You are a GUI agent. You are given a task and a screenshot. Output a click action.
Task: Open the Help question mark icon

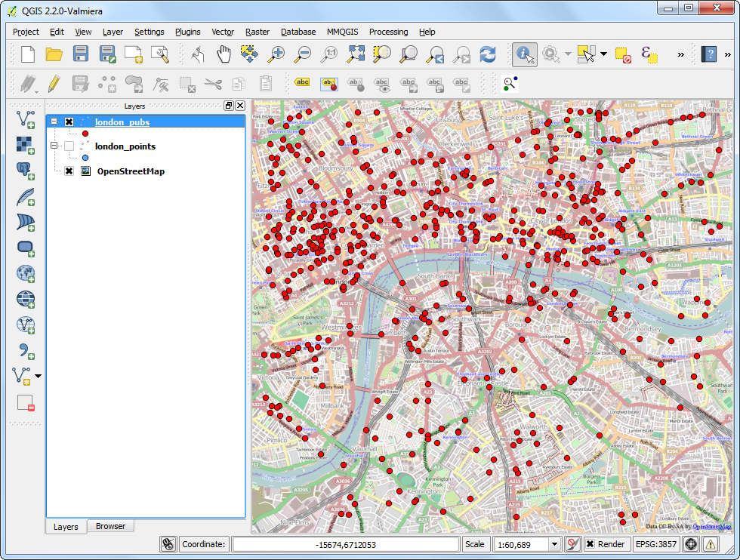[709, 54]
